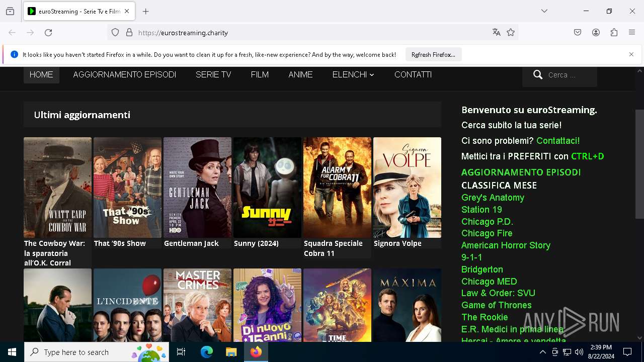Open That '90s Show poster
Image resolution: width=644 pixels, height=362 pixels.
[x=127, y=188]
